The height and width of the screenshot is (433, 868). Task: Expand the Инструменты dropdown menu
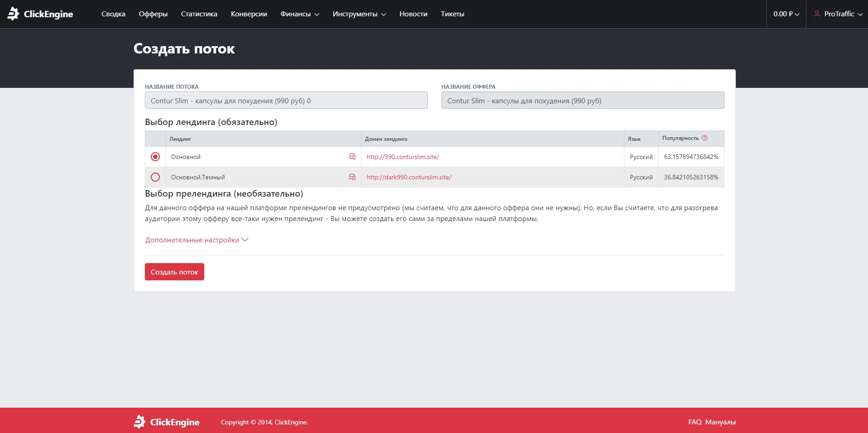coord(360,14)
